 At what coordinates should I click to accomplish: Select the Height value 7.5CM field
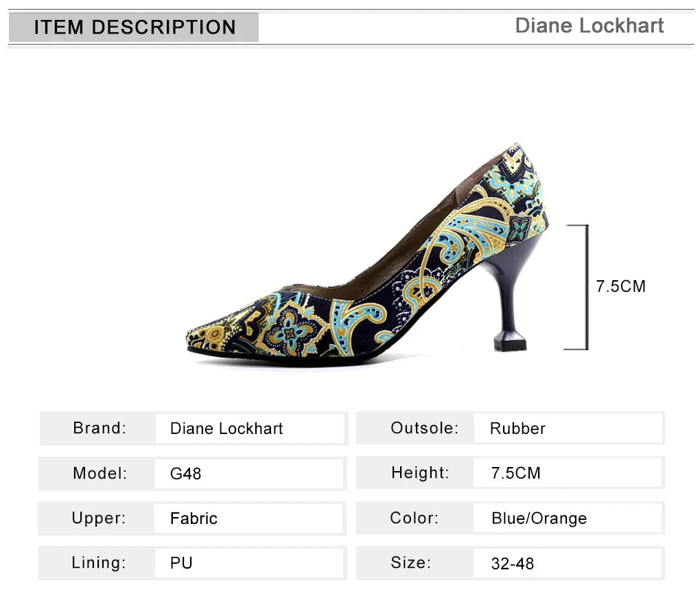point(568,473)
